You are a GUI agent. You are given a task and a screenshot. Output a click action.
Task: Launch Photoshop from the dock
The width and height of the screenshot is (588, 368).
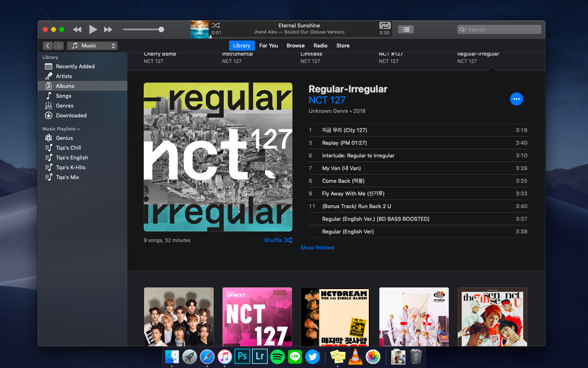(x=242, y=357)
